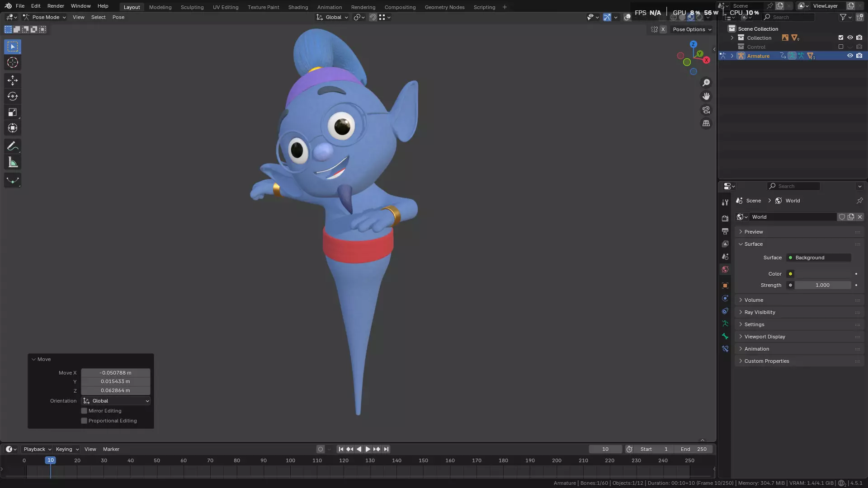Expand Armature tree item in outliner
The width and height of the screenshot is (868, 488).
pyautogui.click(x=732, y=56)
